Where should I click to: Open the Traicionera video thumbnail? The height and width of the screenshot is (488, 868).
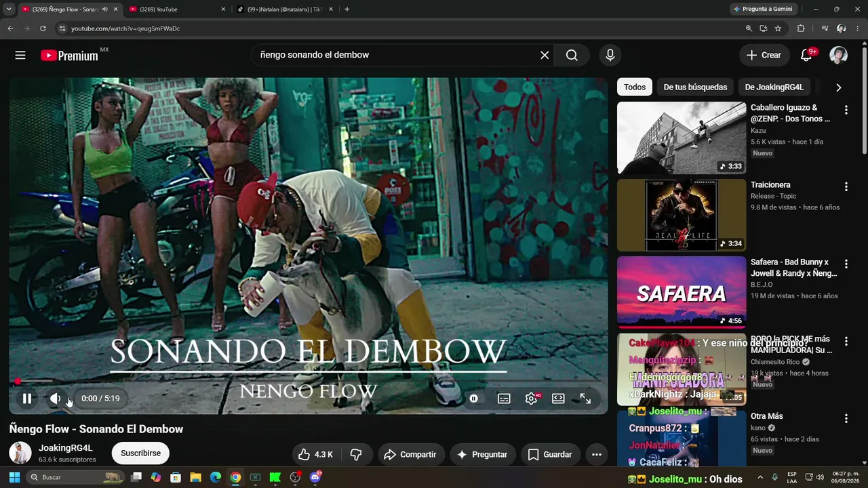pyautogui.click(x=682, y=216)
